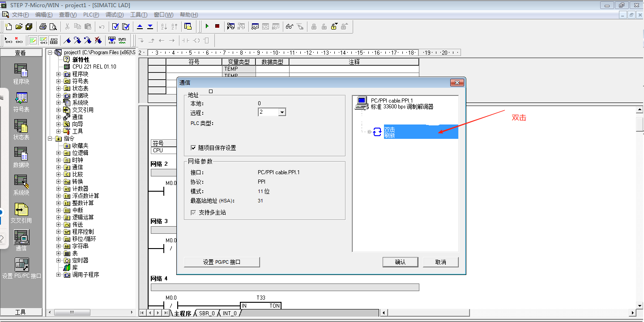
Task: Toggle the 支持多主站 checkbox
Action: pyautogui.click(x=193, y=212)
